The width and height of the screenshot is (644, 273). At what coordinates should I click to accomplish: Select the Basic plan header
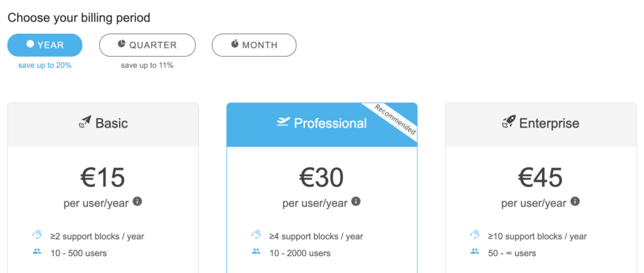(x=103, y=125)
